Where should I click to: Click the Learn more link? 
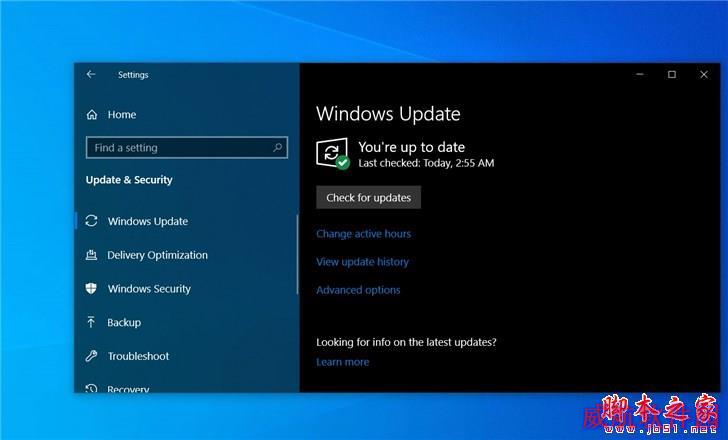(343, 362)
